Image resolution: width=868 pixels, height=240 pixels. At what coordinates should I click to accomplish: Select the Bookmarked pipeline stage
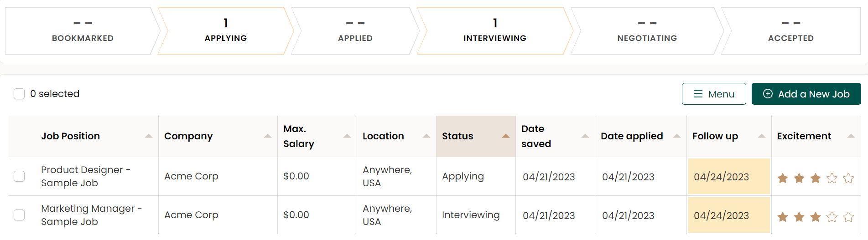coord(83,31)
